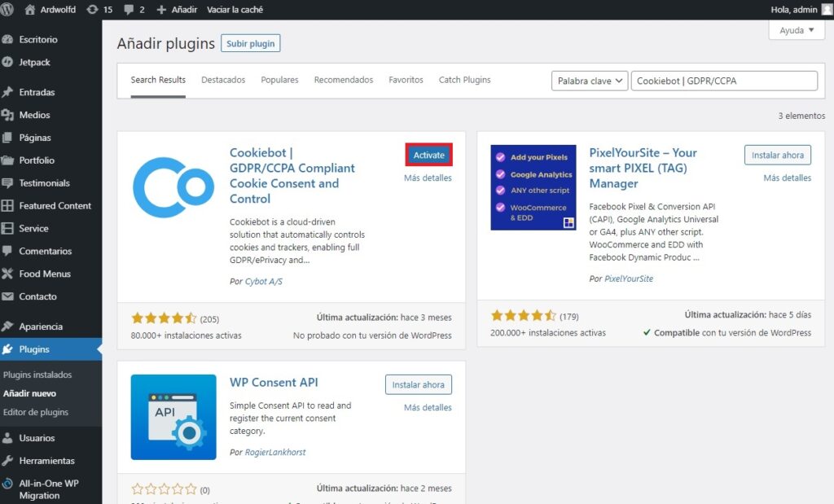Click Subir plugin button

click(x=251, y=44)
